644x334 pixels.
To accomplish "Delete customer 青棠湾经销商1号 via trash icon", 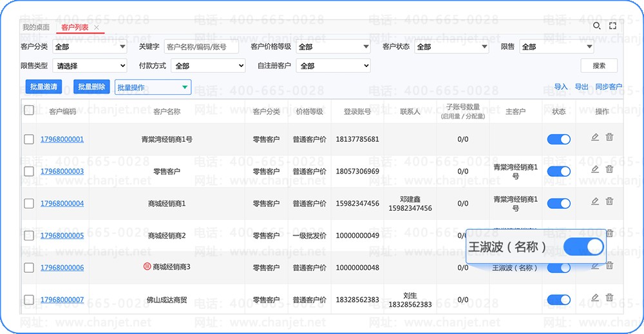I will point(609,137).
